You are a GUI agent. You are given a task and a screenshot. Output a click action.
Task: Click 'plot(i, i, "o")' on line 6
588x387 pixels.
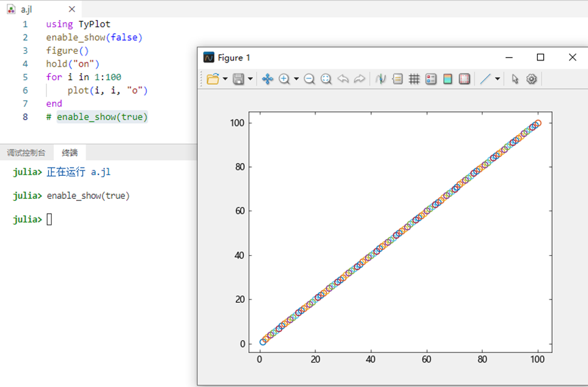pos(107,90)
